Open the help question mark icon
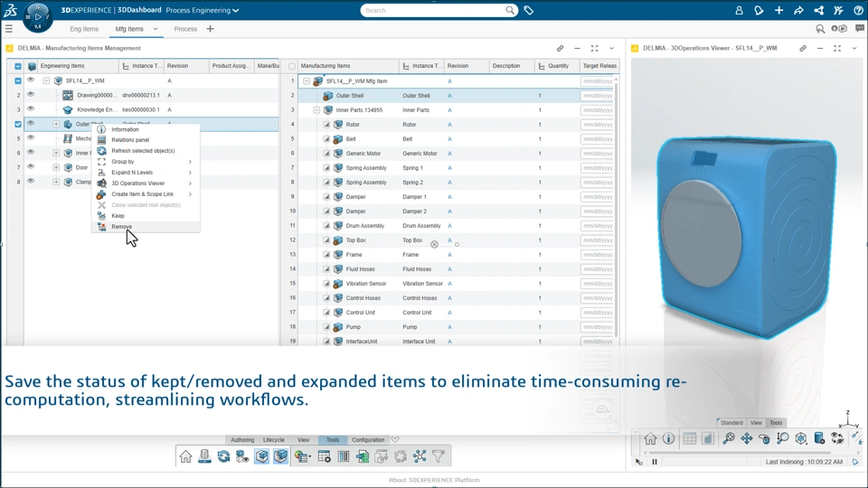The image size is (868, 488). coord(859,11)
